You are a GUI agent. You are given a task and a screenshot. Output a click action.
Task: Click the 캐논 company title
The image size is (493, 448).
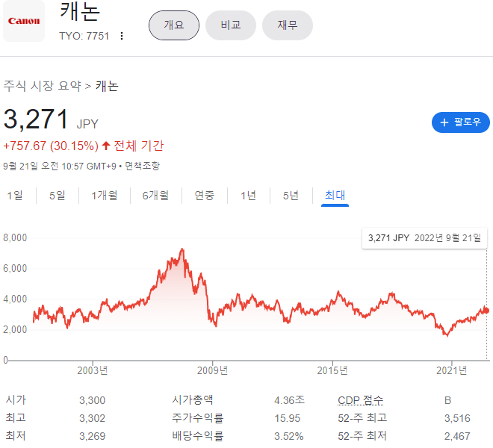(80, 12)
